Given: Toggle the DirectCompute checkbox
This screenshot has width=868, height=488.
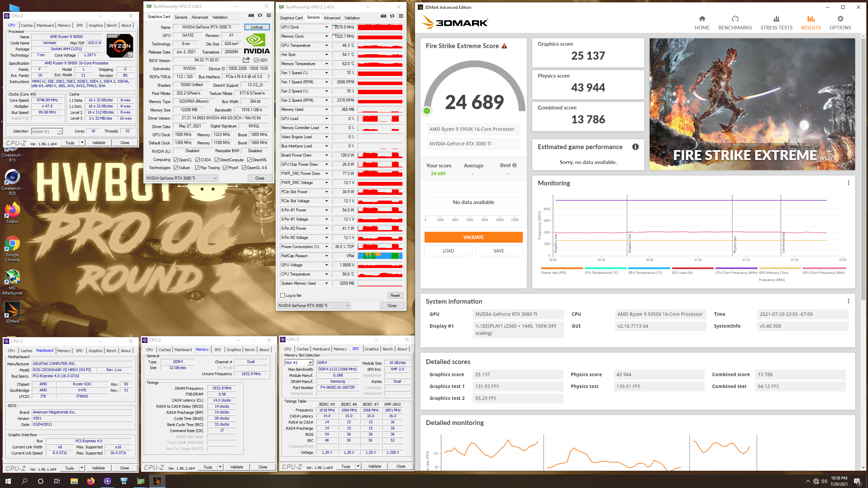Looking at the screenshot, I should pos(217,160).
